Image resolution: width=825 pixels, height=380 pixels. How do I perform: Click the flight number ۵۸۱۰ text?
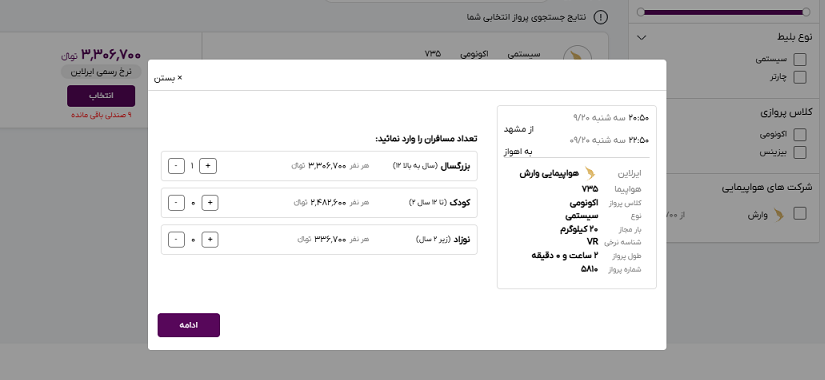[x=589, y=269]
